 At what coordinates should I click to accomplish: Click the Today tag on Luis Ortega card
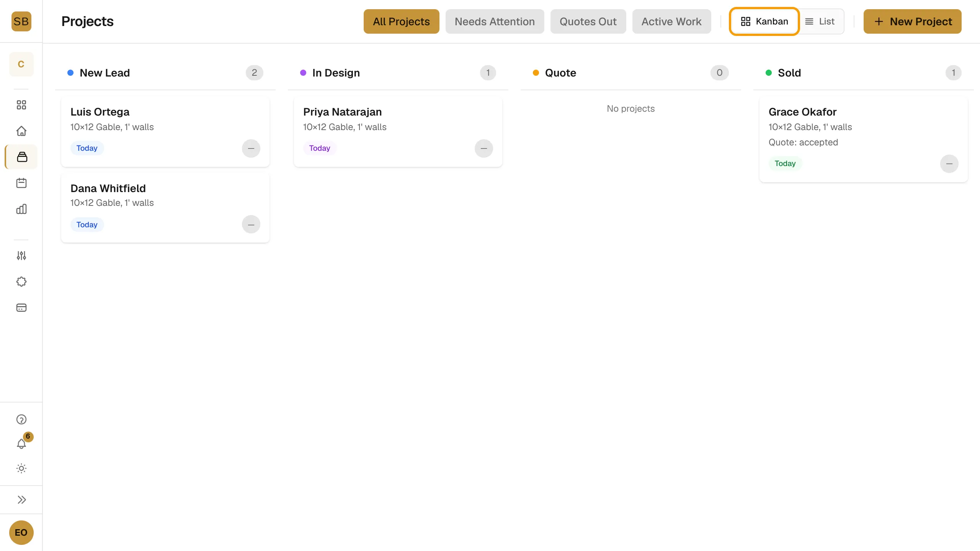coord(87,148)
